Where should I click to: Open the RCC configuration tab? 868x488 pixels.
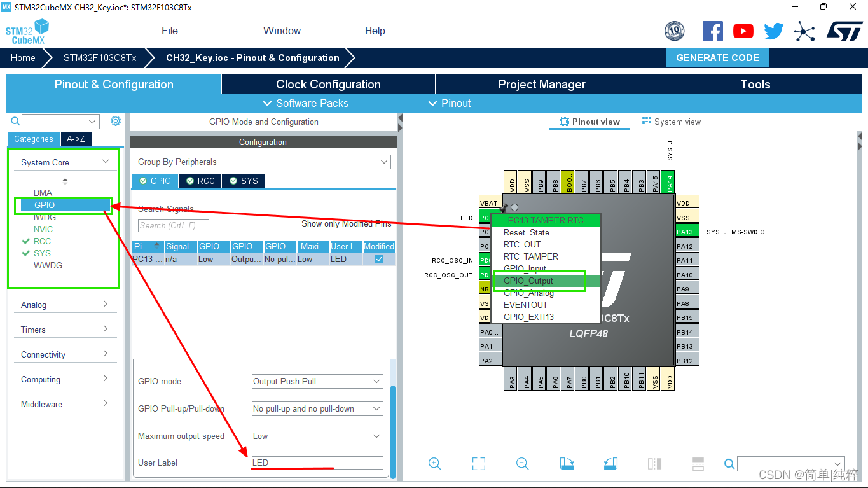tap(200, 181)
